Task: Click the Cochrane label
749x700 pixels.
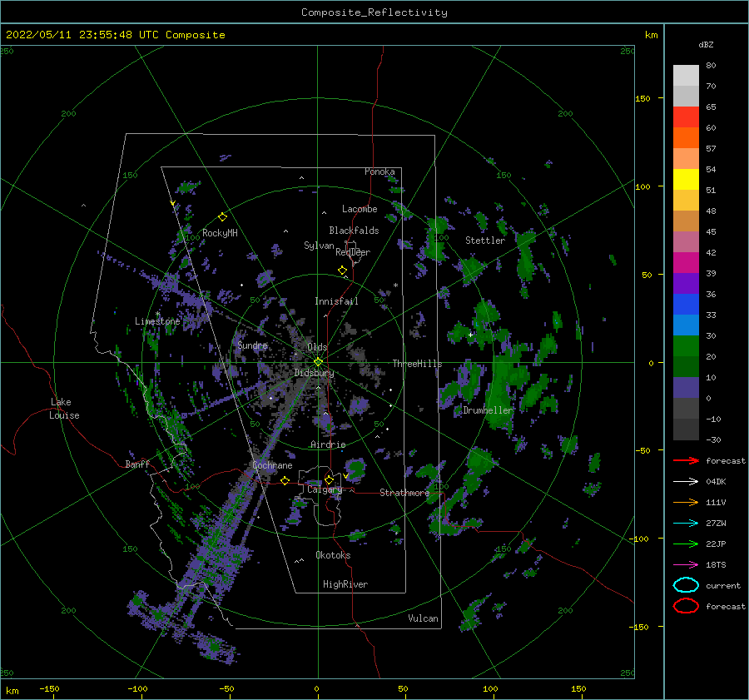Action: 272,465
